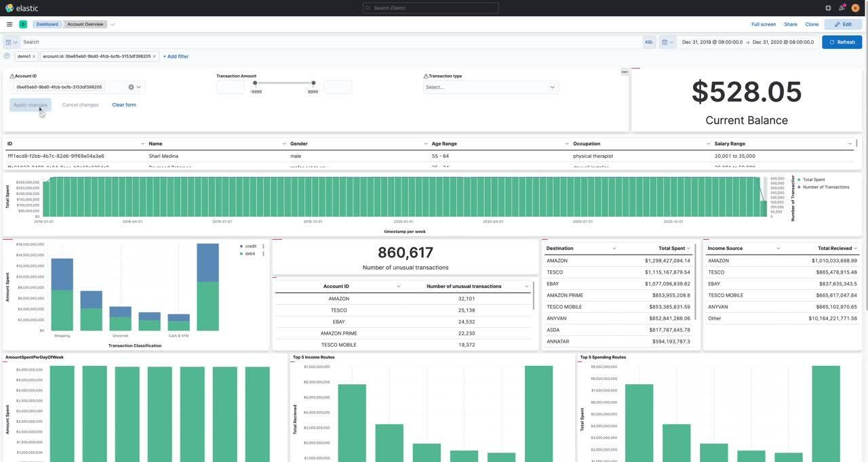The height and width of the screenshot is (462, 868).
Task: Click the KQL search query bar
Action: pos(332,42)
